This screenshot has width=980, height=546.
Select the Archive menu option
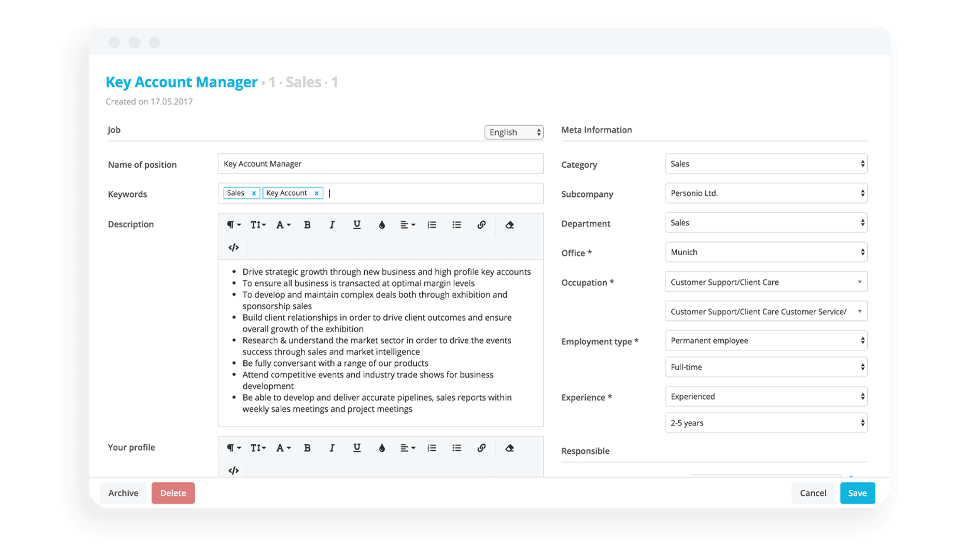click(x=123, y=493)
